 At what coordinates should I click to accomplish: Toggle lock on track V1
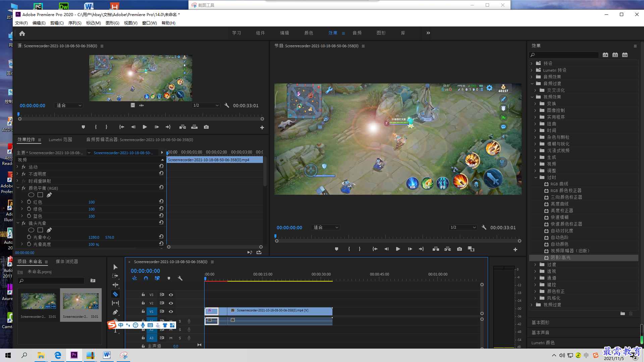pos(143,311)
